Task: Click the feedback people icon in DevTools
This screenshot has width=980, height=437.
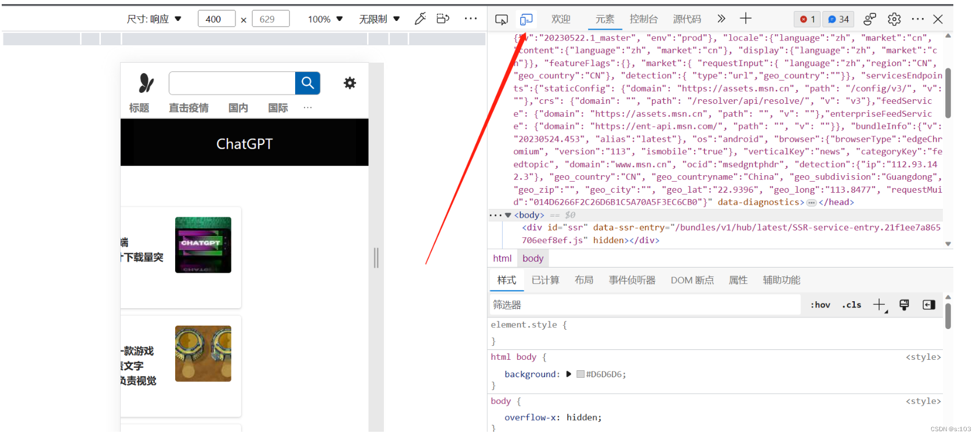Action: (x=870, y=19)
